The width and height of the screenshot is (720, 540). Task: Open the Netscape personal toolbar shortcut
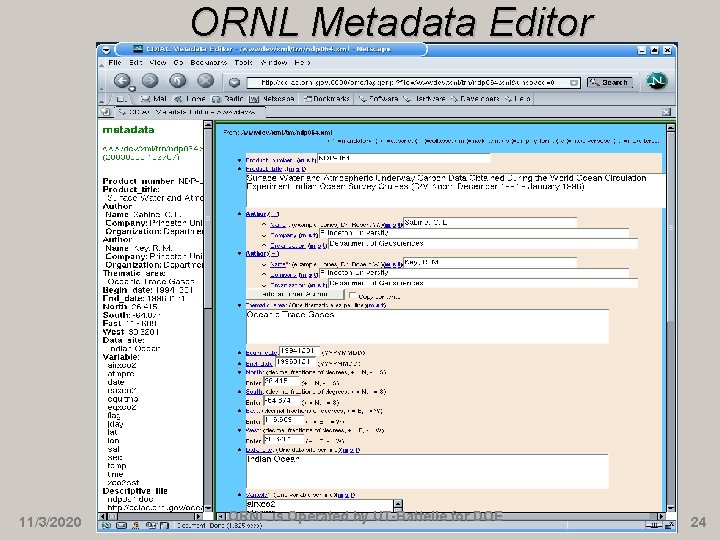(272, 99)
